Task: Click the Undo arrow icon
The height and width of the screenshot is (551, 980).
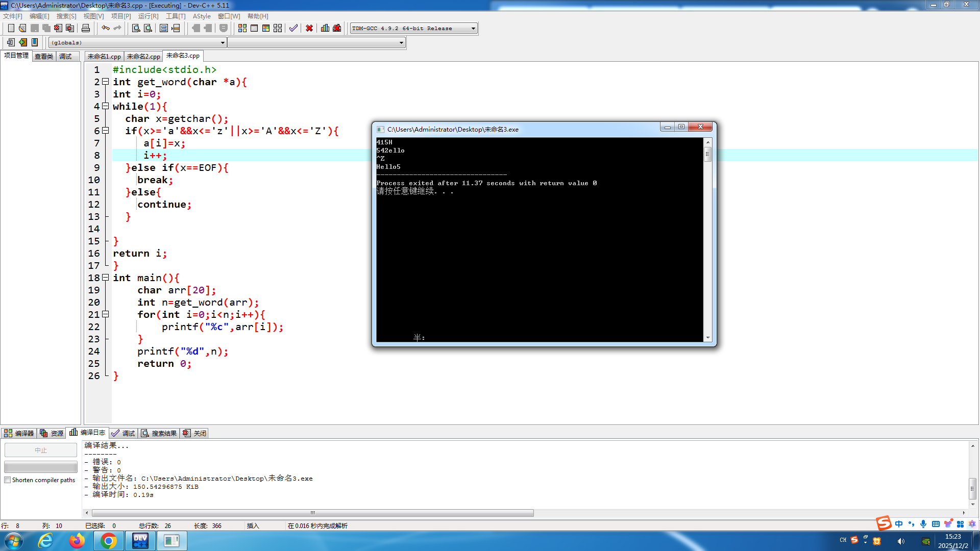Action: 105,28
